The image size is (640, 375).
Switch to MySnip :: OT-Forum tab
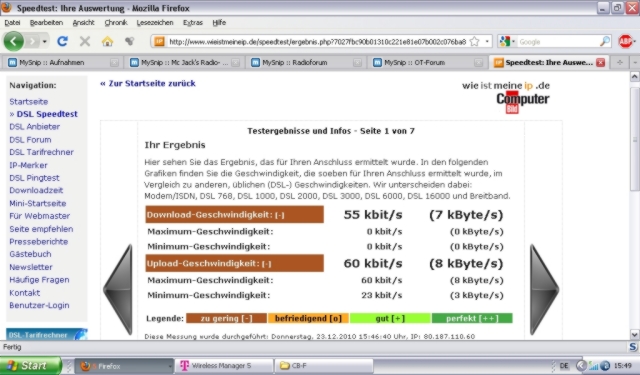pyautogui.click(x=428, y=62)
